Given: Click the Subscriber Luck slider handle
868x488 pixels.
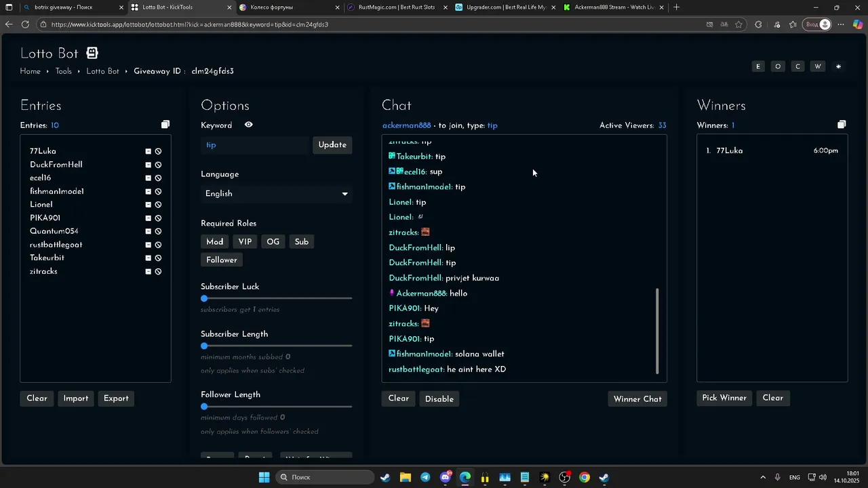Looking at the screenshot, I should click(204, 298).
